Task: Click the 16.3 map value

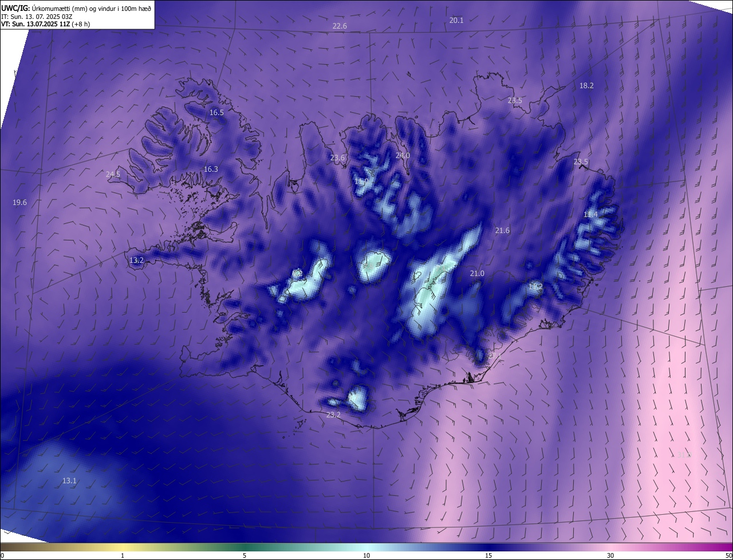Action: coord(211,169)
